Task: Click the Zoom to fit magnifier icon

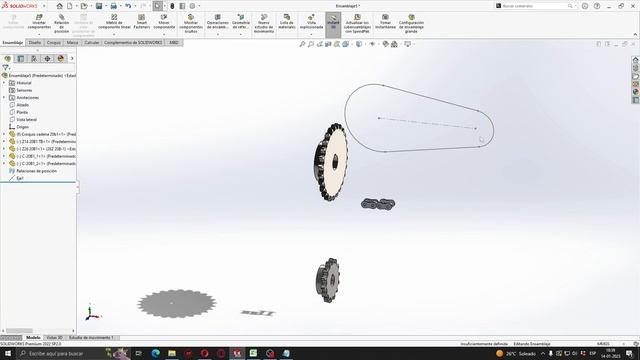Action: [302, 44]
